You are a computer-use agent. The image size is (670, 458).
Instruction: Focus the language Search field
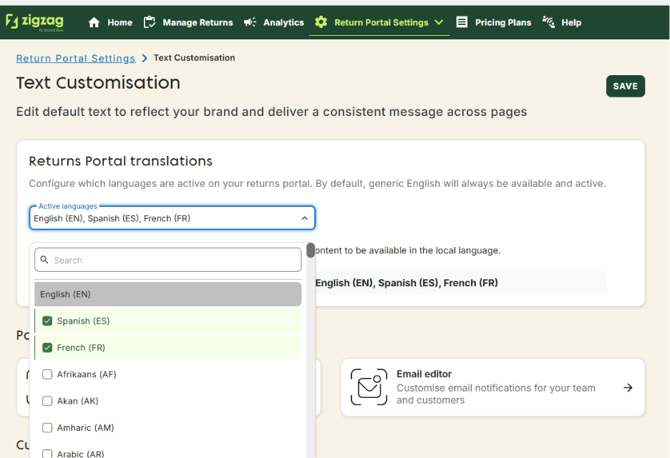[x=168, y=260]
